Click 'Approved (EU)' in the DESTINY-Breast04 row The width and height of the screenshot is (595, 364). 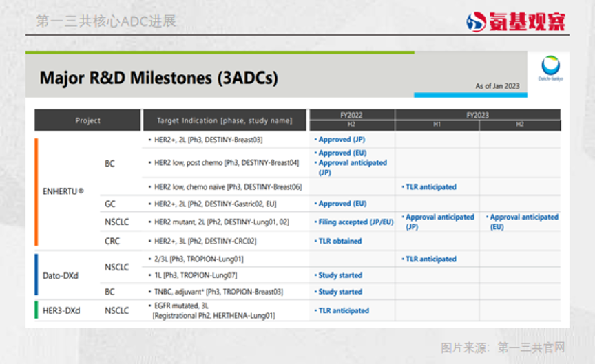(342, 153)
